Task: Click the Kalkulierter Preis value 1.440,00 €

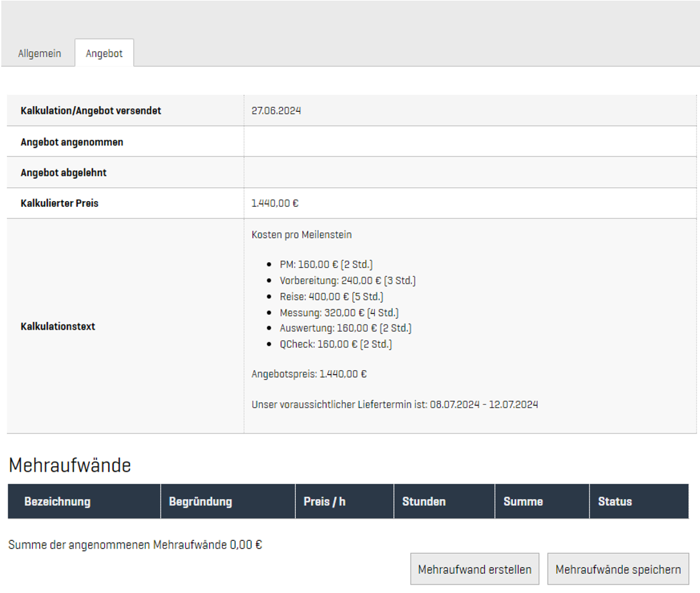Action: click(x=275, y=204)
